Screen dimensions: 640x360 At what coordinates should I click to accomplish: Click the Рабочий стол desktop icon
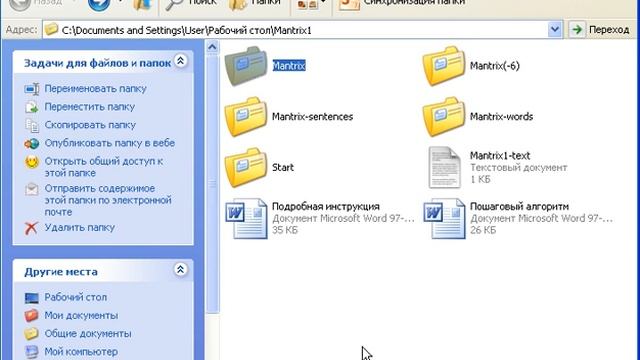(x=32, y=298)
